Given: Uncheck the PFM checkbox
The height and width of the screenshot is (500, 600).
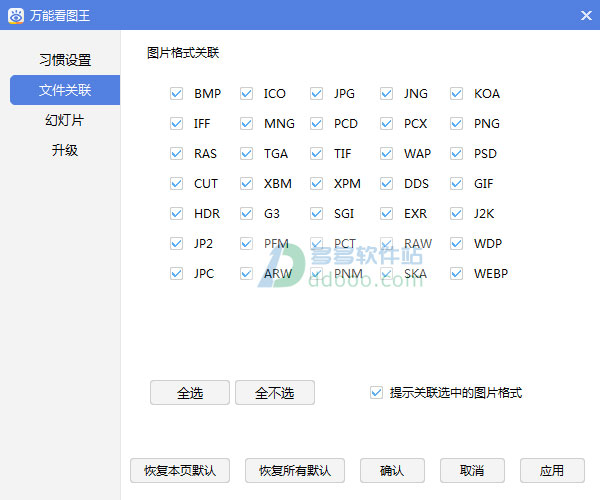Looking at the screenshot, I should click(x=246, y=244).
